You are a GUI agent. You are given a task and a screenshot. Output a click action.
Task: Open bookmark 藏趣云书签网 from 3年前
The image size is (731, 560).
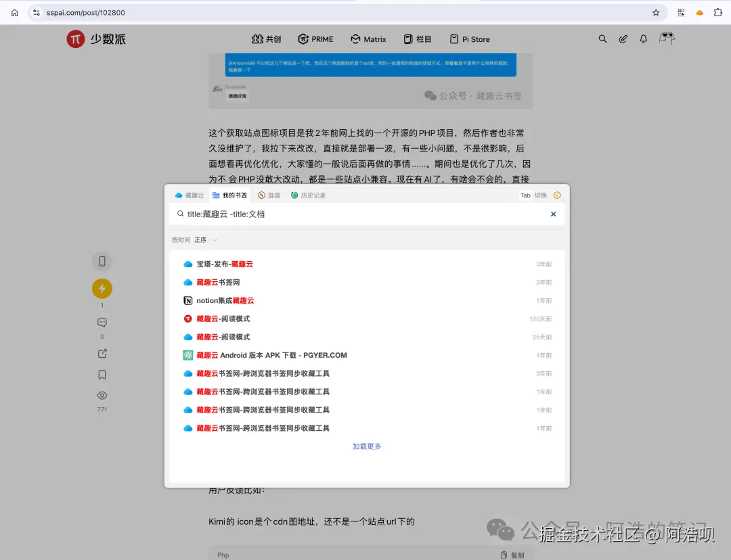click(x=367, y=282)
